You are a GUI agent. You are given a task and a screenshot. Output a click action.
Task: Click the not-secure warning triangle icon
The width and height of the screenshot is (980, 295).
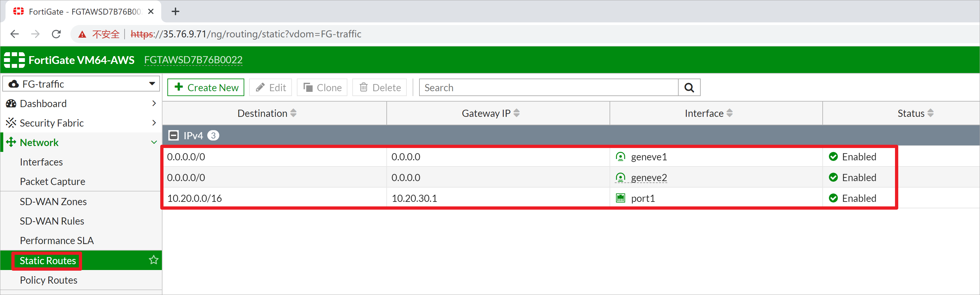click(82, 35)
